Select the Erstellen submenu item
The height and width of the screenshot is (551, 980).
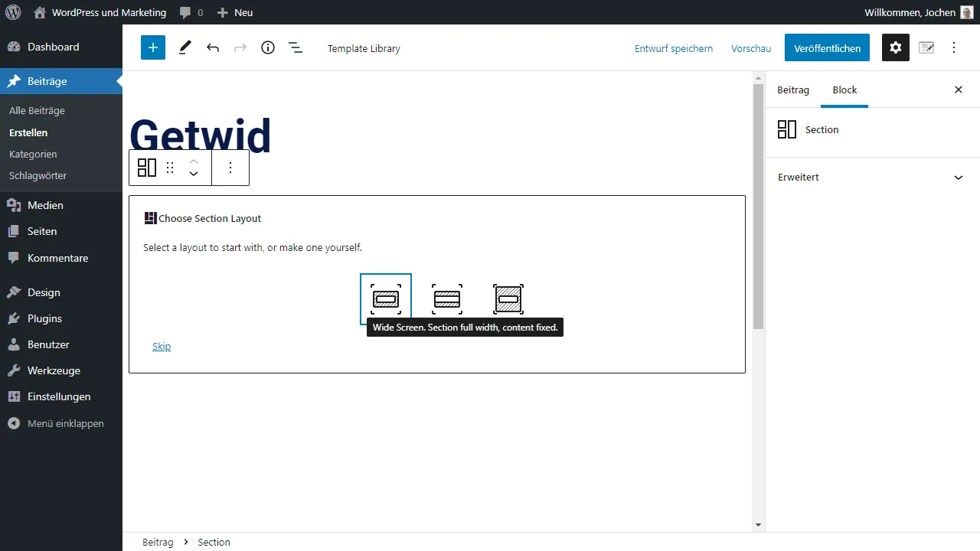(x=28, y=132)
